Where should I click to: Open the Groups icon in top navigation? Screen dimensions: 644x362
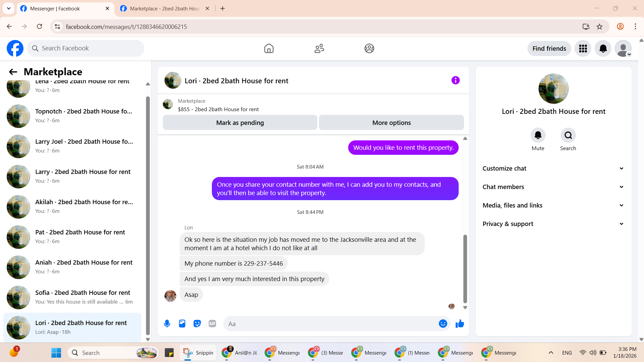(369, 48)
